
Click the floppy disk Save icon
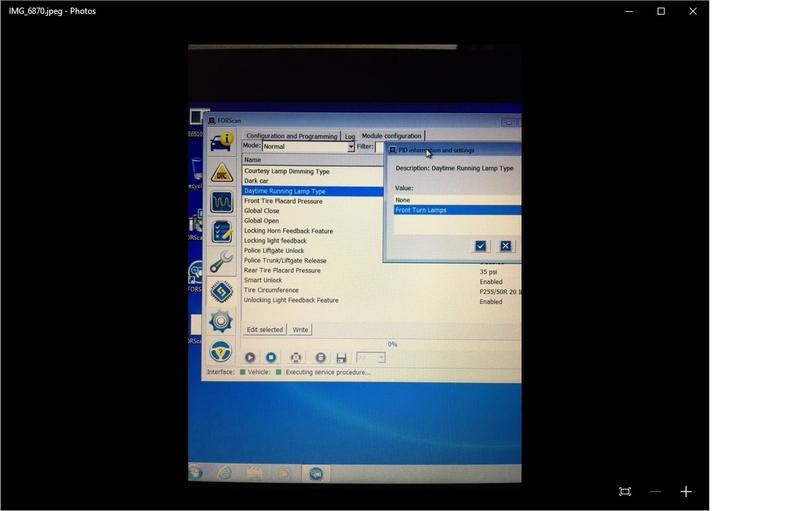pyautogui.click(x=341, y=358)
